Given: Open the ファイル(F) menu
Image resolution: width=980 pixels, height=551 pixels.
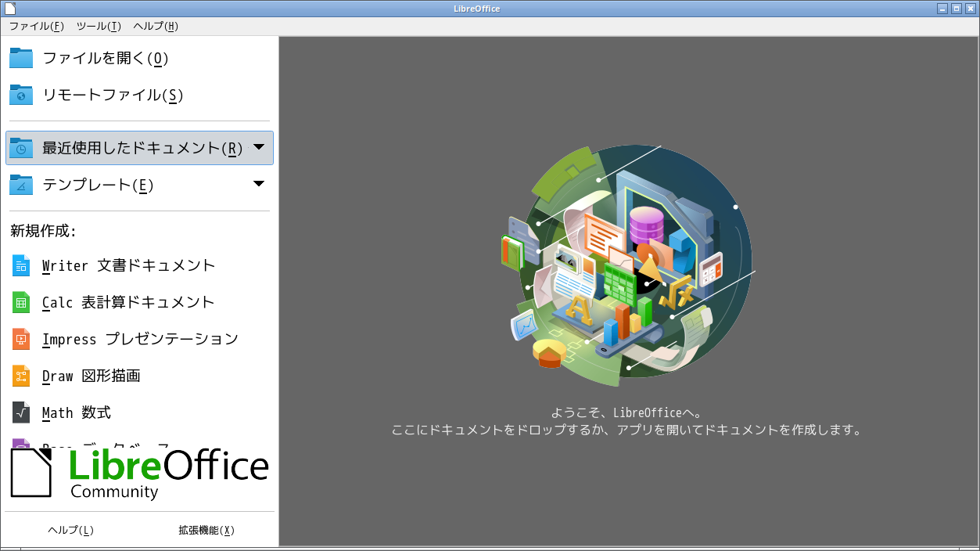Looking at the screenshot, I should point(36,26).
